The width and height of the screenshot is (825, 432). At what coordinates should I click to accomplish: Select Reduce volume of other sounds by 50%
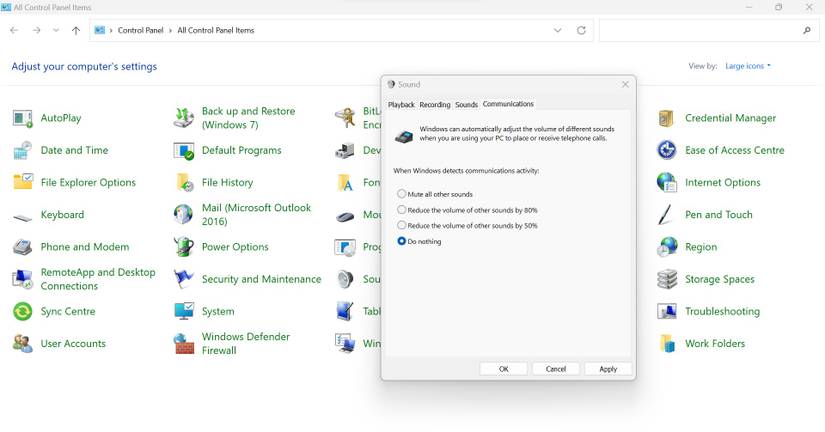click(401, 225)
